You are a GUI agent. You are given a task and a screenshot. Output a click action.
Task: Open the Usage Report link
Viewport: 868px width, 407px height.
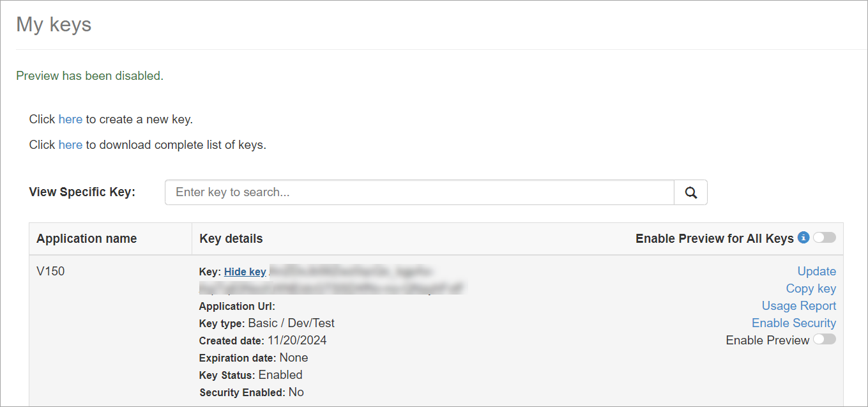tap(798, 305)
